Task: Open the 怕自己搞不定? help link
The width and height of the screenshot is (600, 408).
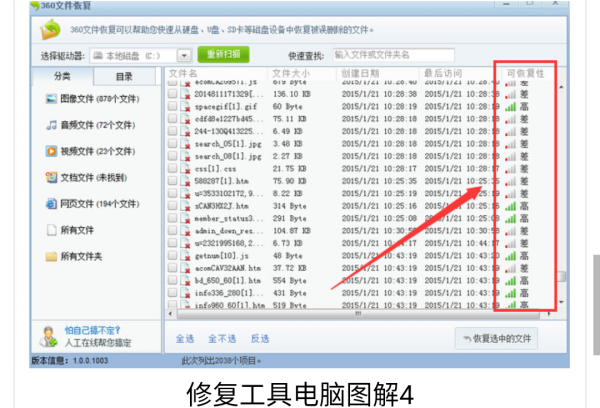Action: (x=92, y=330)
